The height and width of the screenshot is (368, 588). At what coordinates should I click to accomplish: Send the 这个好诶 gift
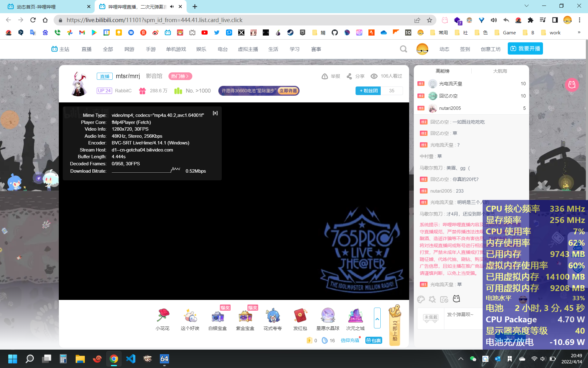pyautogui.click(x=190, y=320)
